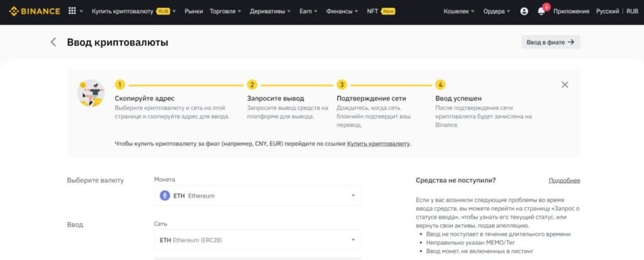Click the Средства не поступили? heading
644x260 pixels.
[x=455, y=180]
